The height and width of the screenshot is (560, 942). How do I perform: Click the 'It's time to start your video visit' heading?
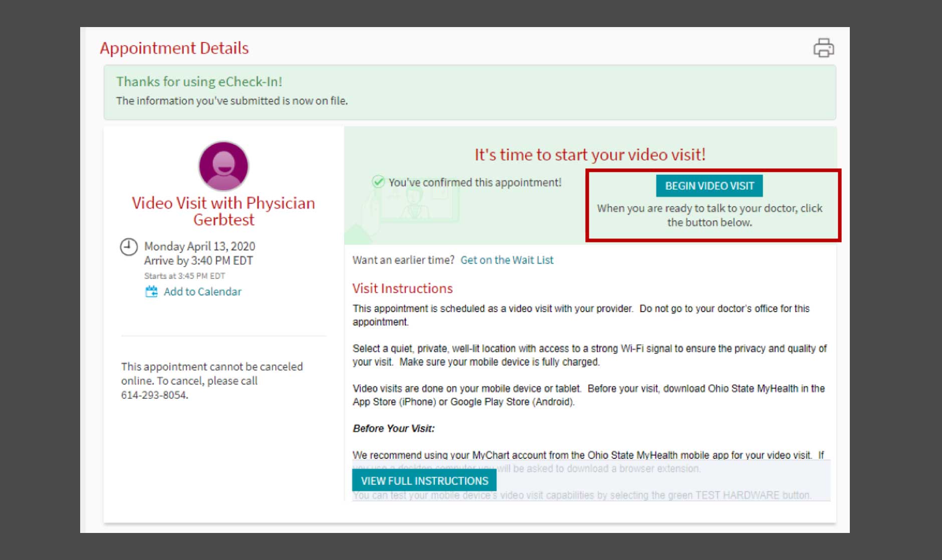click(x=590, y=155)
